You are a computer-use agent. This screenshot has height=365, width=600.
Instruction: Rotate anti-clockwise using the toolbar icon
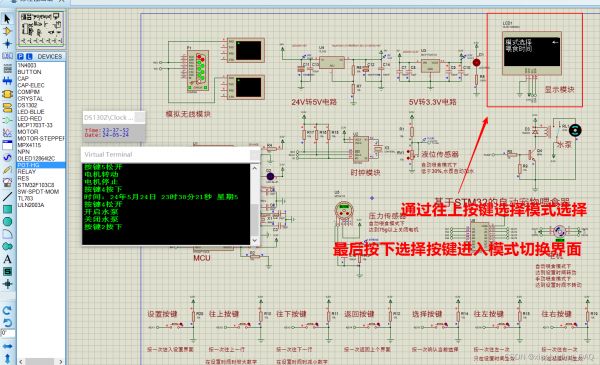pos(7,323)
